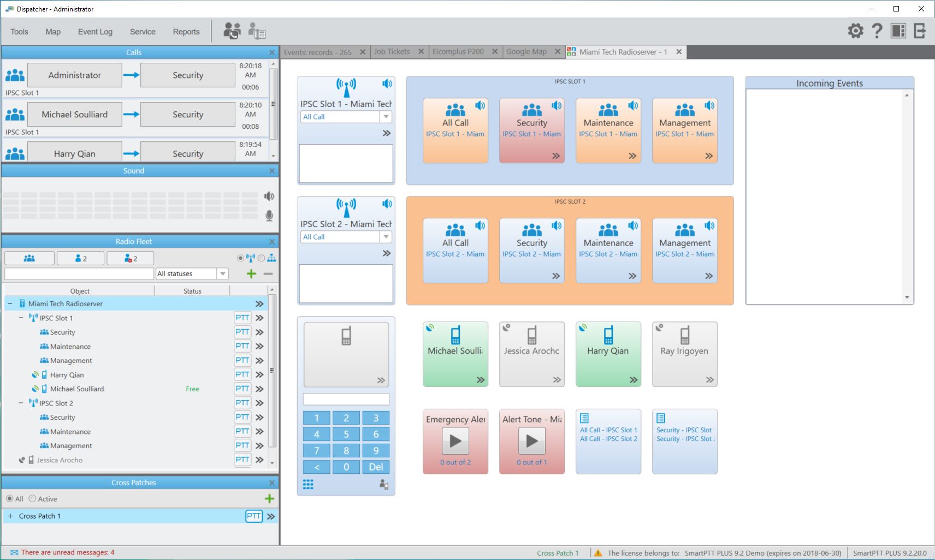The width and height of the screenshot is (935, 560).
Task: Click the radio fleet search field
Action: coord(79,273)
